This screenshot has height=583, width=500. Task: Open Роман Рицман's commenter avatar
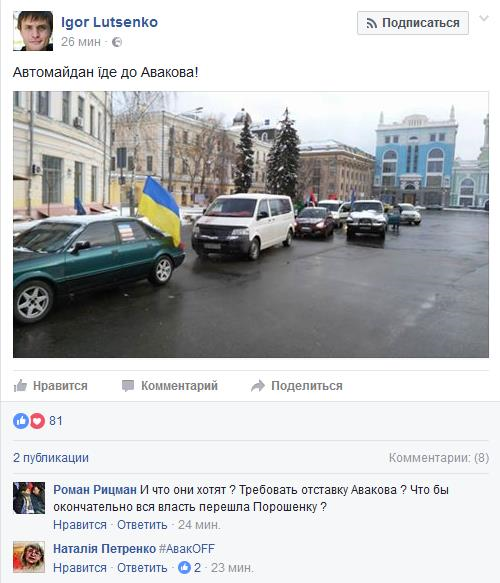tap(29, 498)
